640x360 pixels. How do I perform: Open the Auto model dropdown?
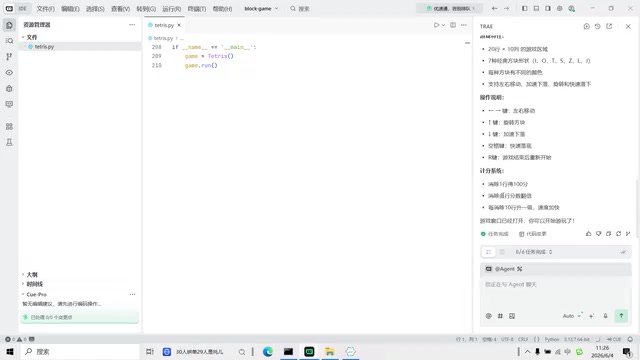pos(571,316)
